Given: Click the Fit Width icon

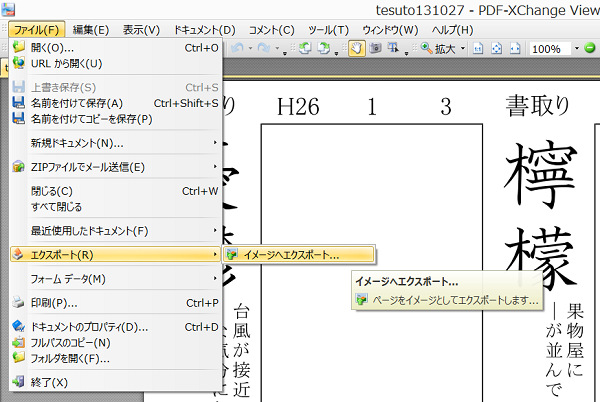Looking at the screenshot, I should point(515,49).
